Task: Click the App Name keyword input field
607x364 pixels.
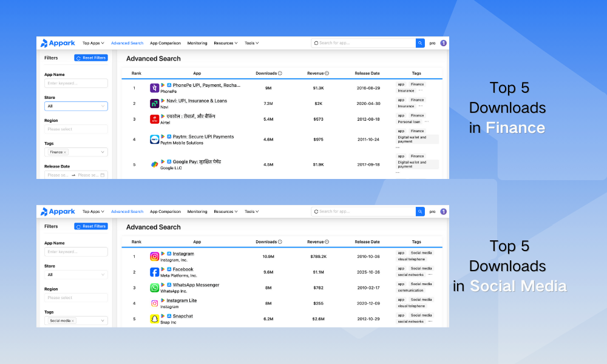Action: [x=76, y=83]
